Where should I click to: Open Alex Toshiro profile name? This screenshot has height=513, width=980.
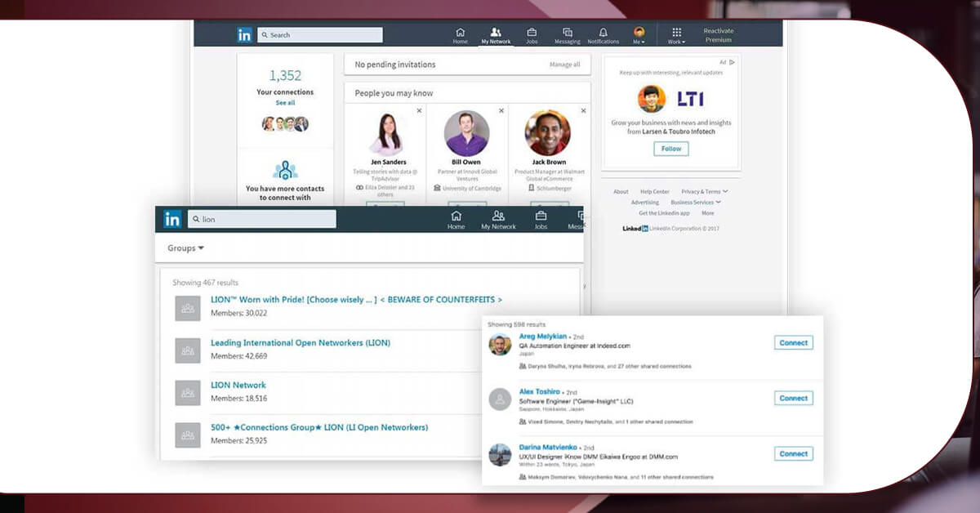pyautogui.click(x=540, y=392)
